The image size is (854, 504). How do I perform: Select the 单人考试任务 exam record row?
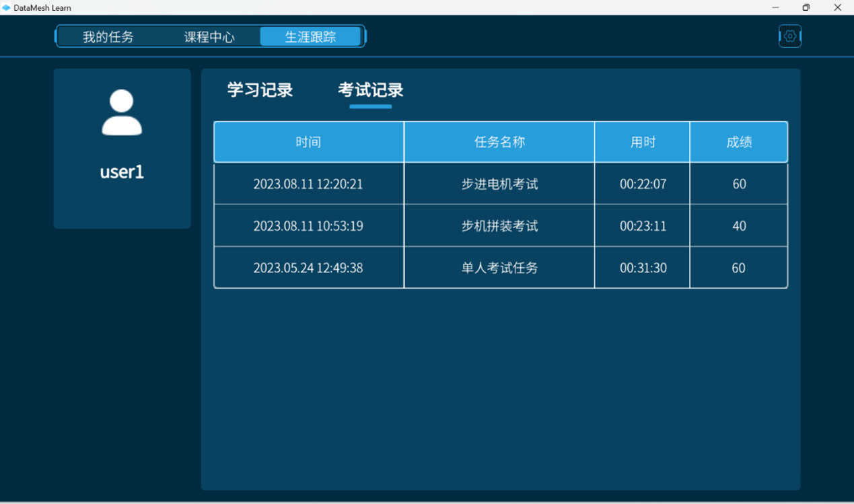coord(499,267)
